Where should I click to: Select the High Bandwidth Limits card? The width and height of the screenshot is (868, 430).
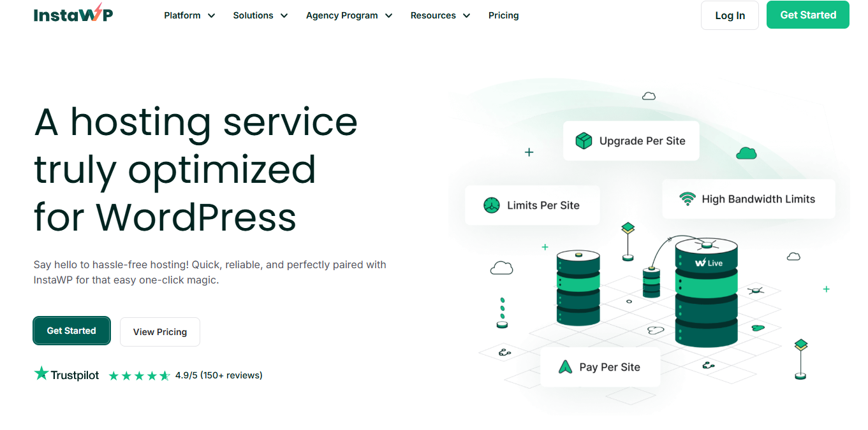[x=748, y=199]
